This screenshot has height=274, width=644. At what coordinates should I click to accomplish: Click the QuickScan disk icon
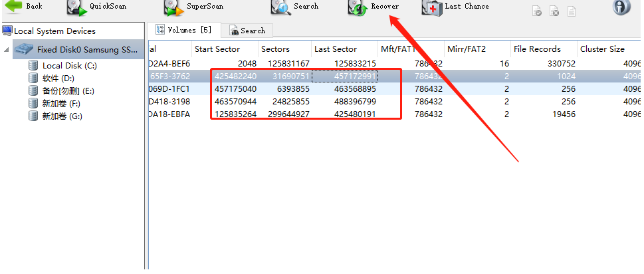(77, 8)
